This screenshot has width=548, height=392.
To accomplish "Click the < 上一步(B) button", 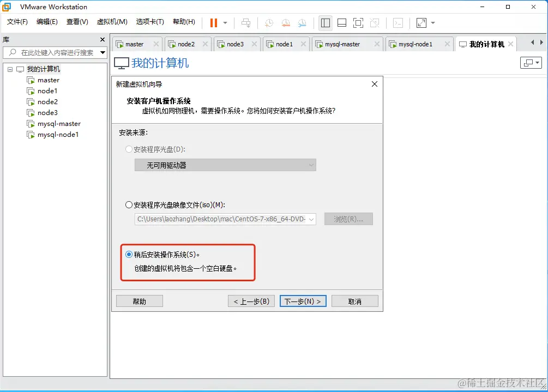I will [251, 301].
